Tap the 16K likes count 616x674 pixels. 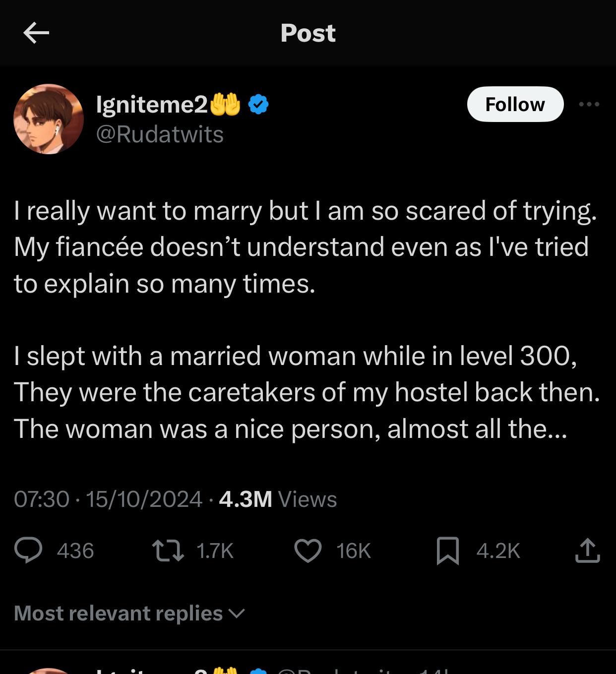click(354, 551)
